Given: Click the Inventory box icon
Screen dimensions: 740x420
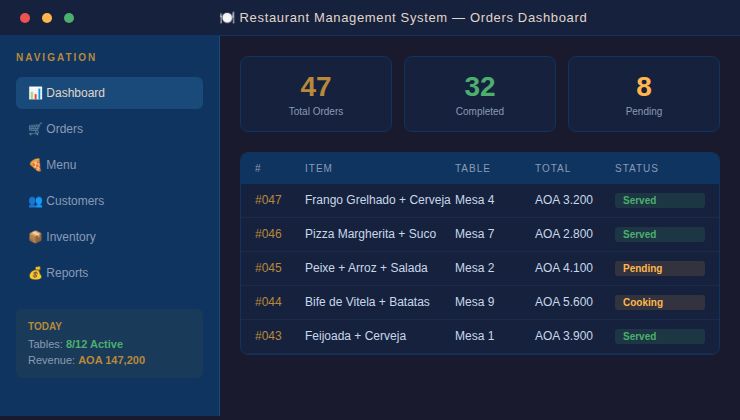Looking at the screenshot, I should point(35,237).
